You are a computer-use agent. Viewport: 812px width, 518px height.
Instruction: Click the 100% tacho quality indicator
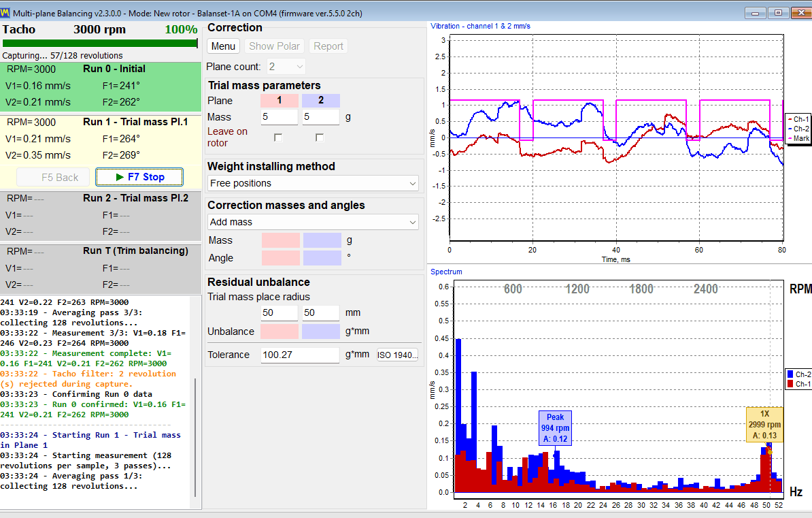[x=181, y=29]
